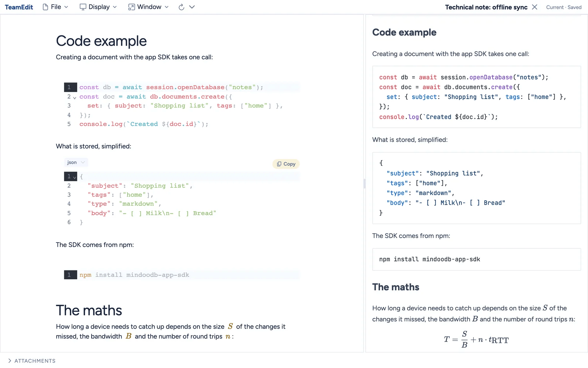Click '"type": "markdown",' line in editor
This screenshot has height=368, width=588.
tap(124, 204)
